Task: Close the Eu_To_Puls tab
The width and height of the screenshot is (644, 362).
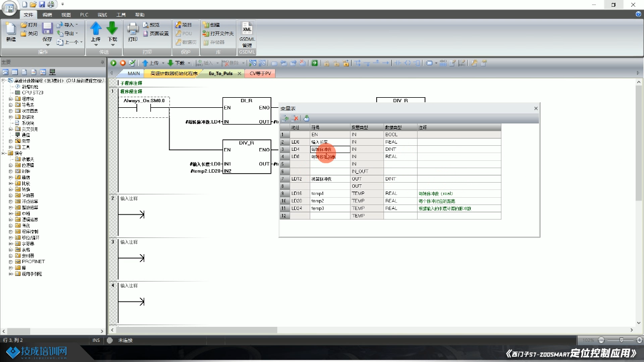Action: pyautogui.click(x=239, y=74)
